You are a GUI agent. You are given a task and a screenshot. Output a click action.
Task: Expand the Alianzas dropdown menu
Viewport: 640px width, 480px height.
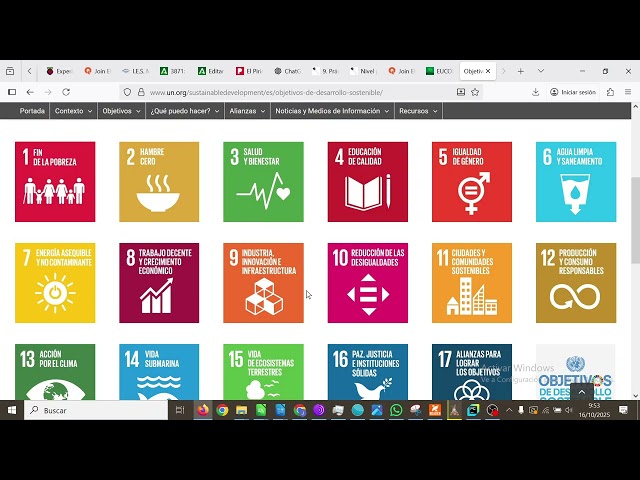click(247, 111)
